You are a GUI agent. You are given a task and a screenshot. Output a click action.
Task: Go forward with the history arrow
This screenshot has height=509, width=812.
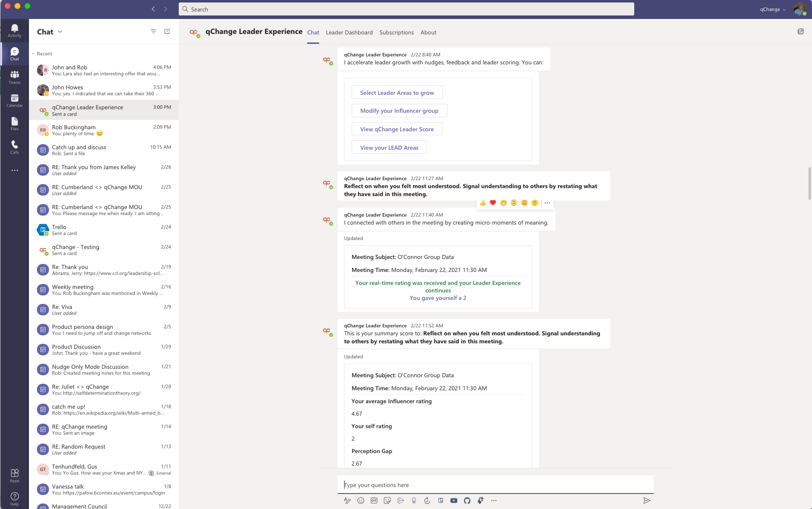tap(166, 9)
